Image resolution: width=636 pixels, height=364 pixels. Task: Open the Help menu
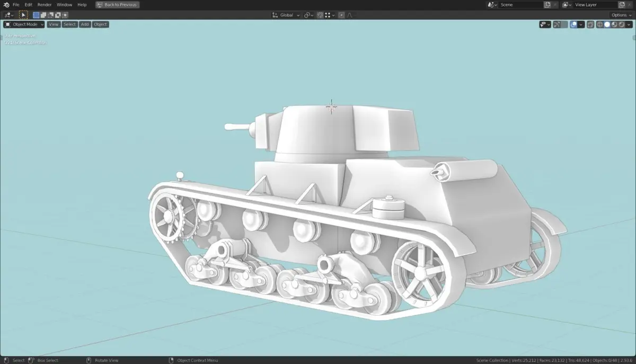click(82, 4)
